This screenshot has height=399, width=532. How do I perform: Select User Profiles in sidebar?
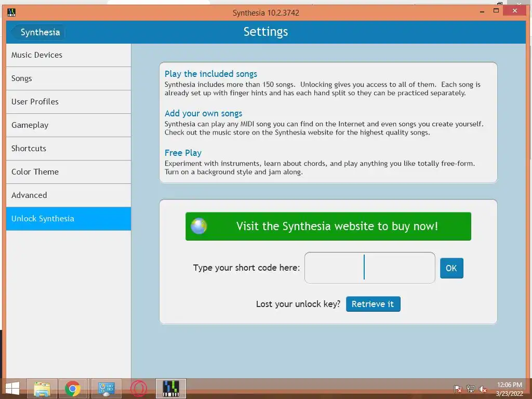click(x=69, y=102)
